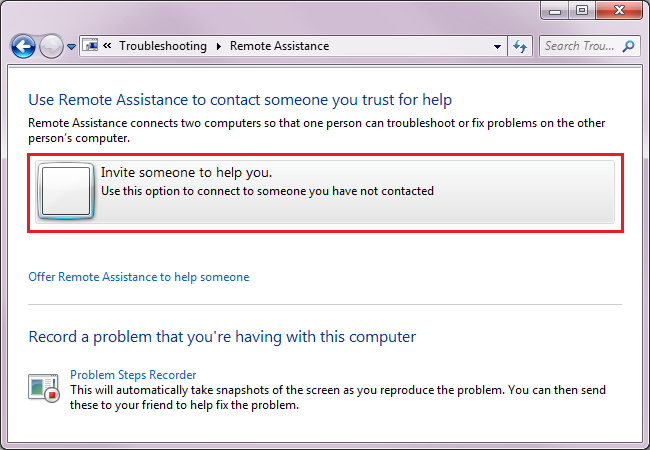This screenshot has height=450, width=650.
Task: Open the address bar history dropdown
Action: [497, 46]
